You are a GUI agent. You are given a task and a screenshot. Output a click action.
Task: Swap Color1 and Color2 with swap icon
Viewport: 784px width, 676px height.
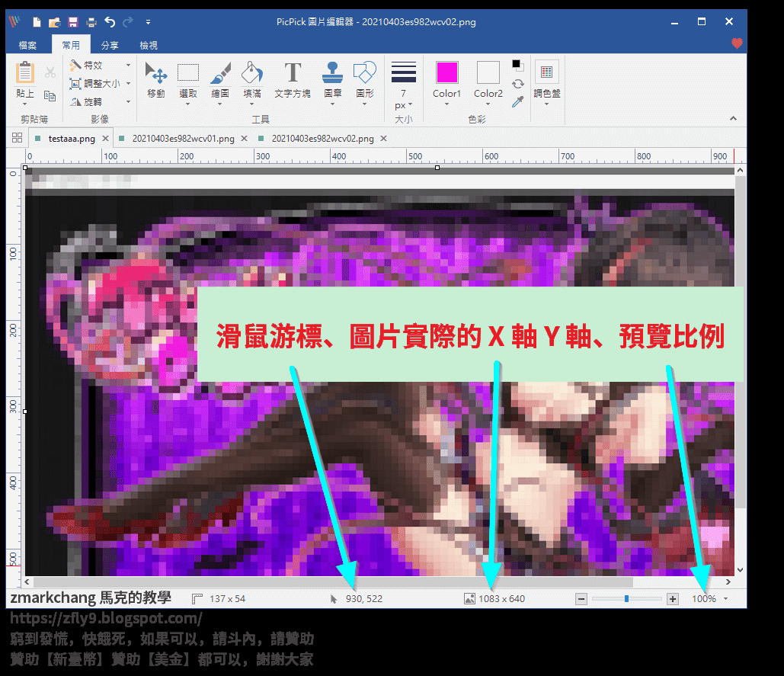518,84
